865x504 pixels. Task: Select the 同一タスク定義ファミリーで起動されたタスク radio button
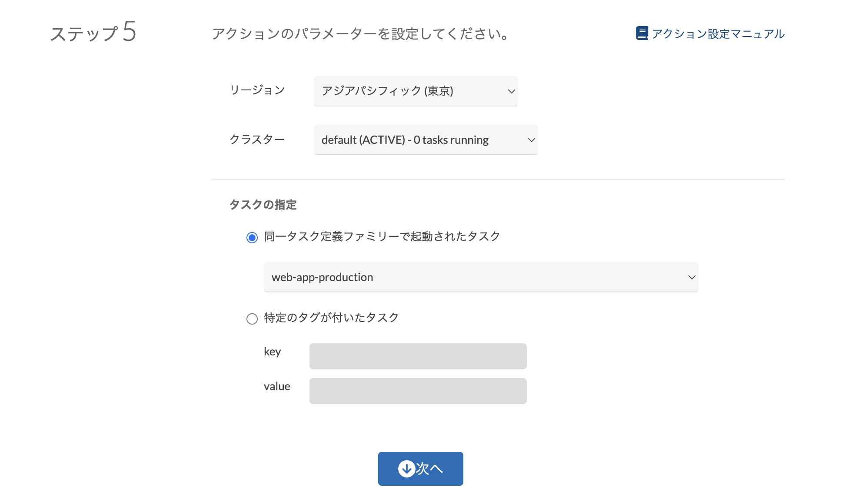[252, 237]
